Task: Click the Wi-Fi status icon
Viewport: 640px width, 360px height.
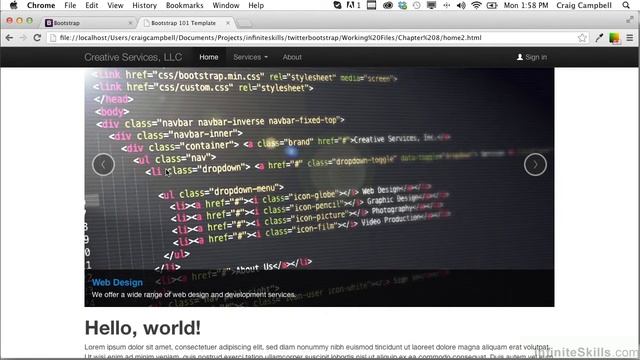Action: click(x=476, y=5)
